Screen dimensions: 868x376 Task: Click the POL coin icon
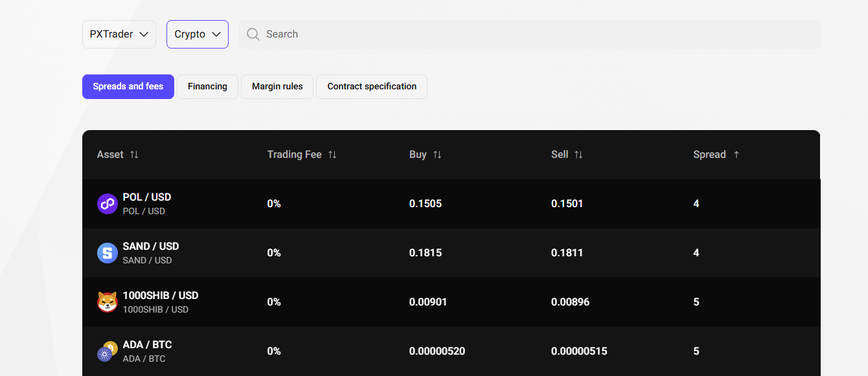[107, 204]
